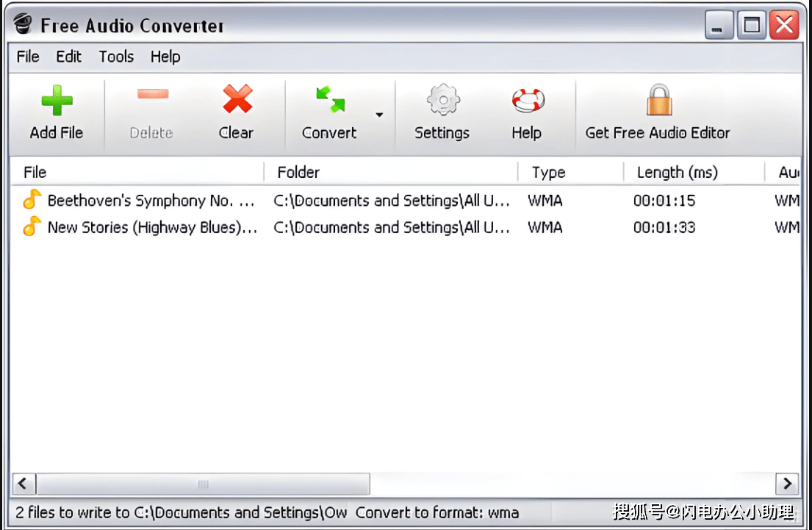
Task: Sort by the Folder column header
Action: coord(391,172)
